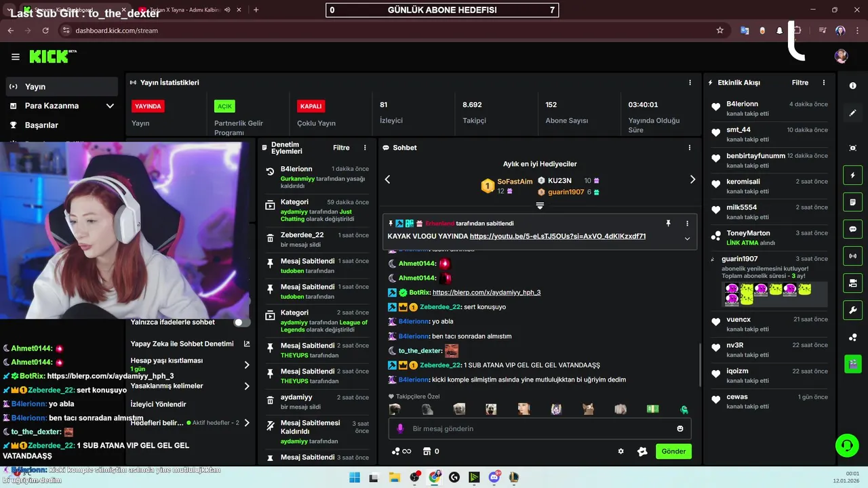Select the green Among Us emote
868x488 pixels.
[684, 409]
